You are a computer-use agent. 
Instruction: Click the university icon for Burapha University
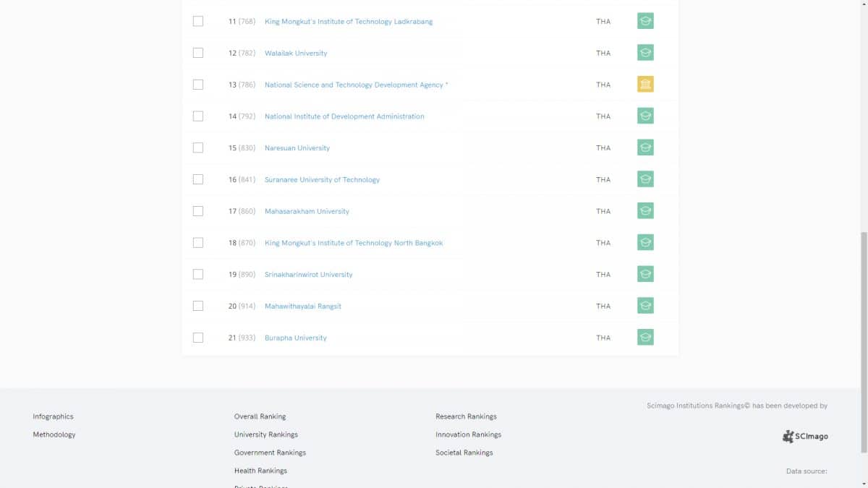coord(645,338)
